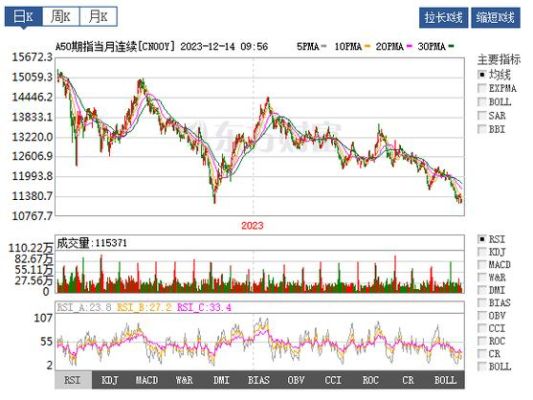
Task: Click the RSI_A:23.8 readout
Action: (x=84, y=308)
